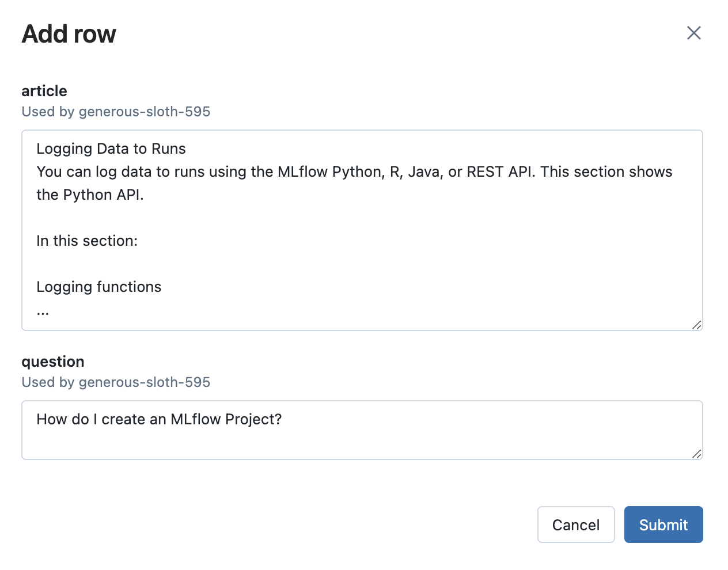
Task: Grab the question textarea resize handle
Action: click(696, 454)
